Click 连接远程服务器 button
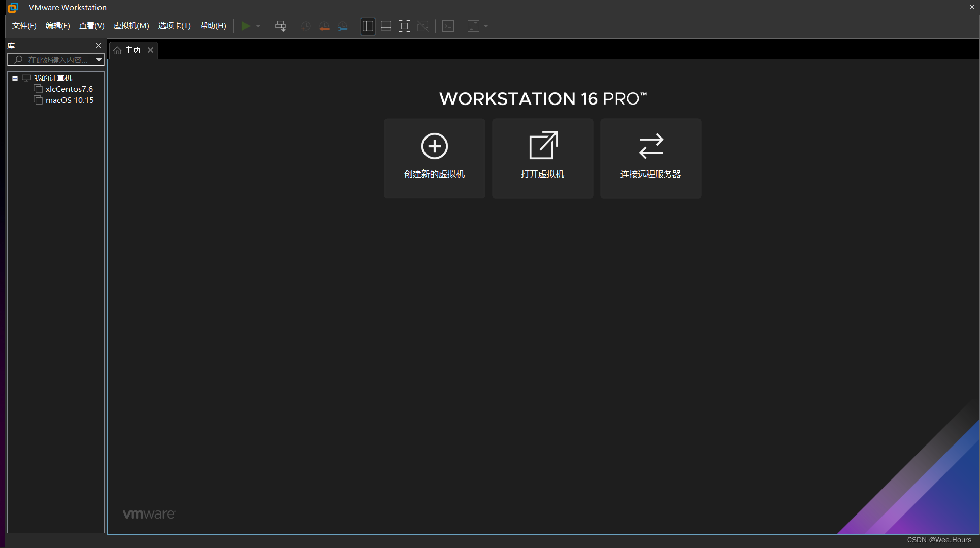980x548 pixels. [x=650, y=158]
